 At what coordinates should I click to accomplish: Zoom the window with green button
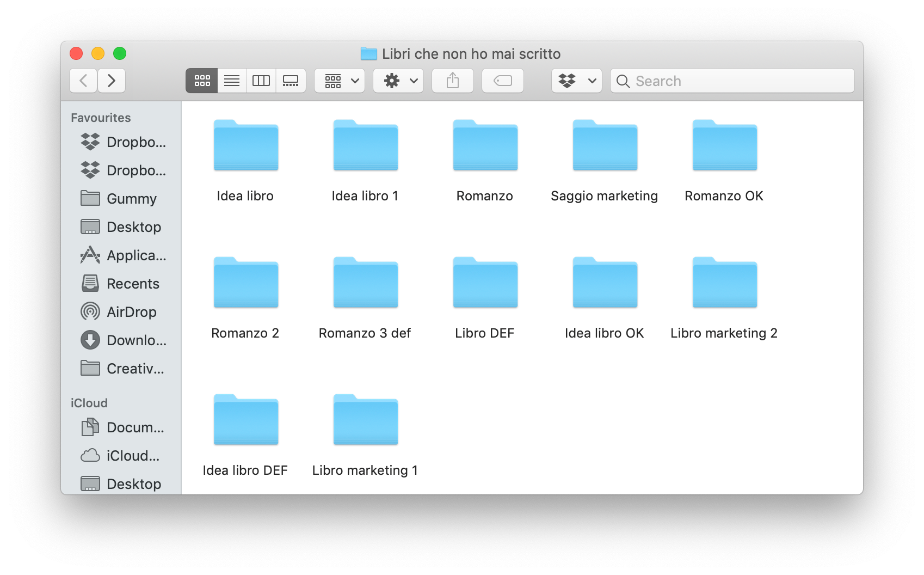(120, 53)
